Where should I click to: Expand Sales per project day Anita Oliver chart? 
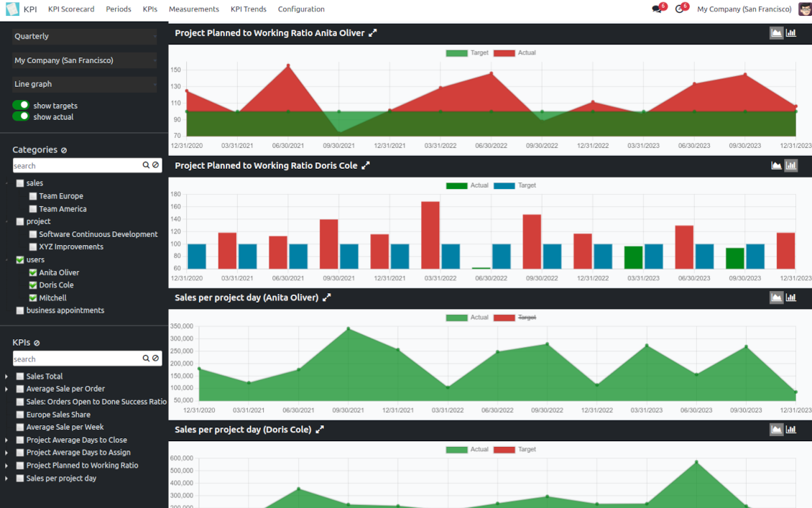pyautogui.click(x=327, y=297)
